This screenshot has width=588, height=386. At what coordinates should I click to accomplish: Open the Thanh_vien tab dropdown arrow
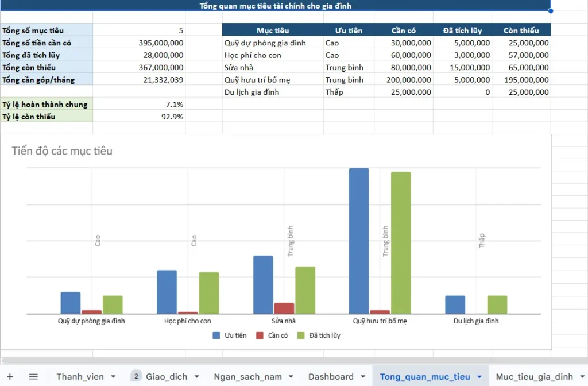(x=113, y=376)
